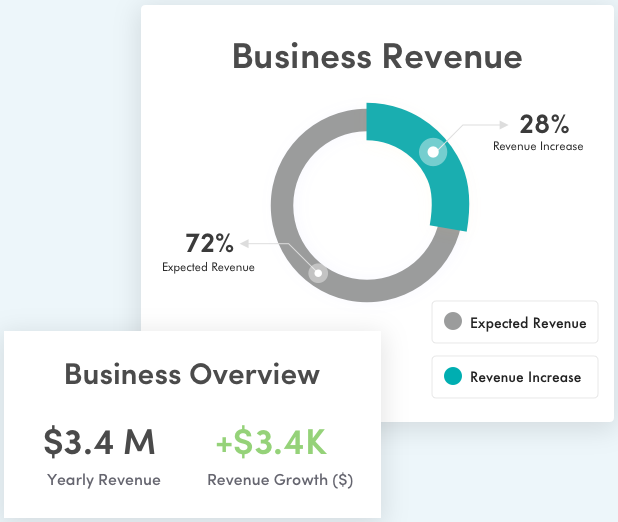Click the $3.4 M yearly revenue figure
Screen dimensions: 618x522
tap(99, 442)
